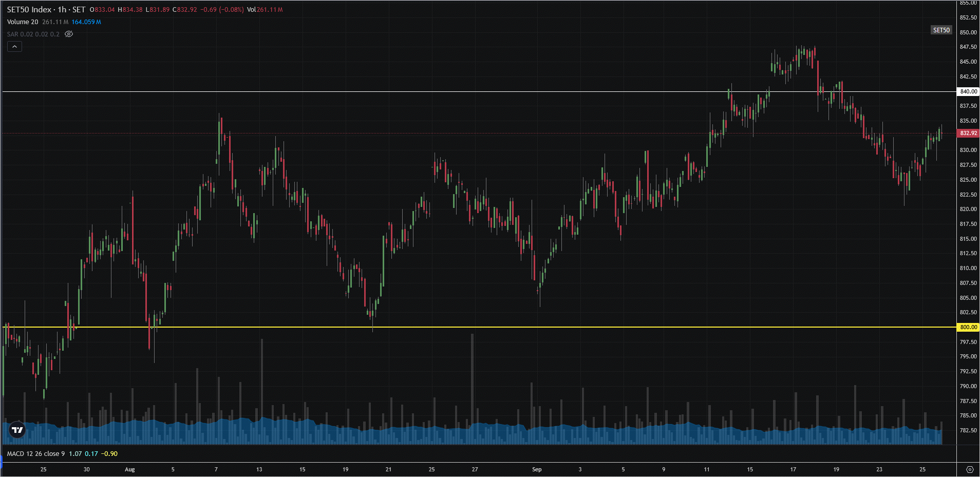
Task: Click the TradingView logo
Action: tap(17, 430)
